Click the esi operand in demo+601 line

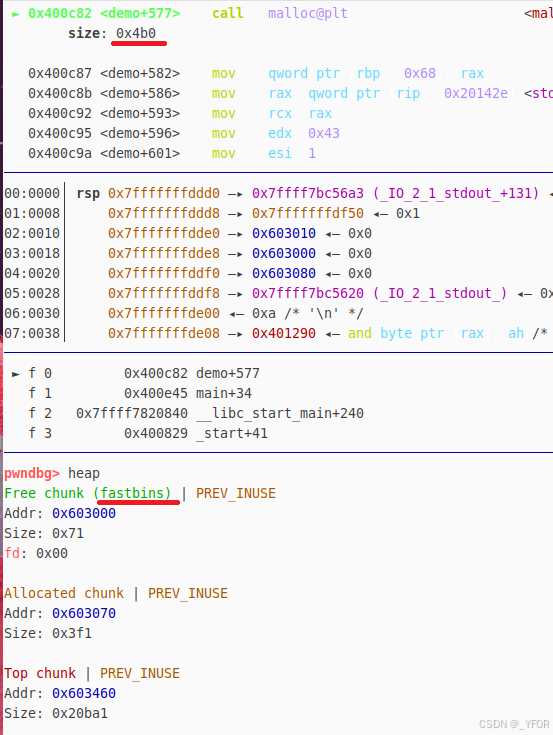pos(280,153)
